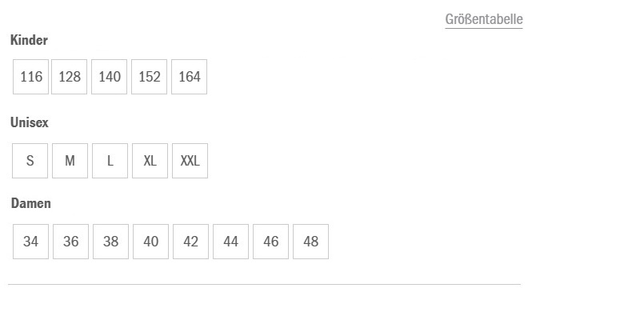Screen dimensions: 644x320
Task: Open the Größentabelle size chart link
Action: (x=483, y=20)
